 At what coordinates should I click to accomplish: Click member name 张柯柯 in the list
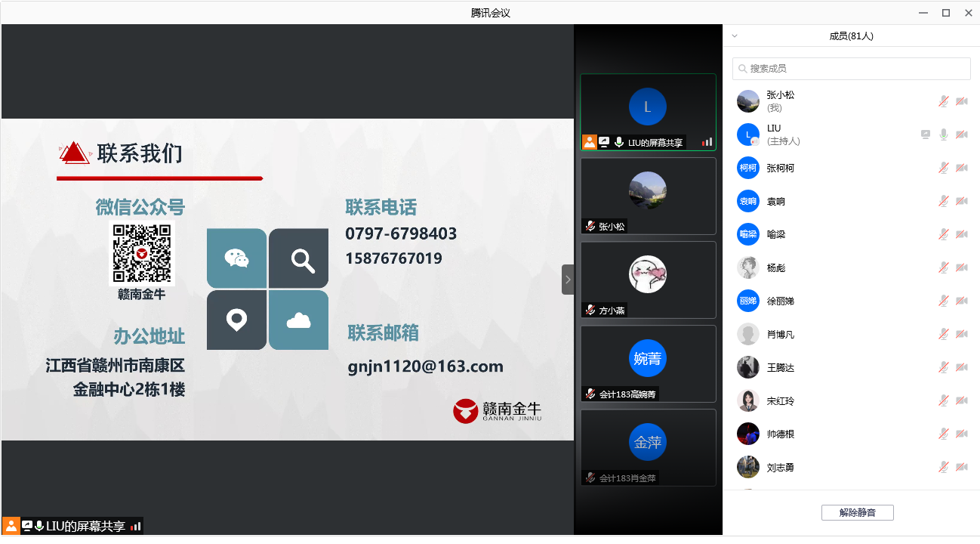[x=781, y=168]
